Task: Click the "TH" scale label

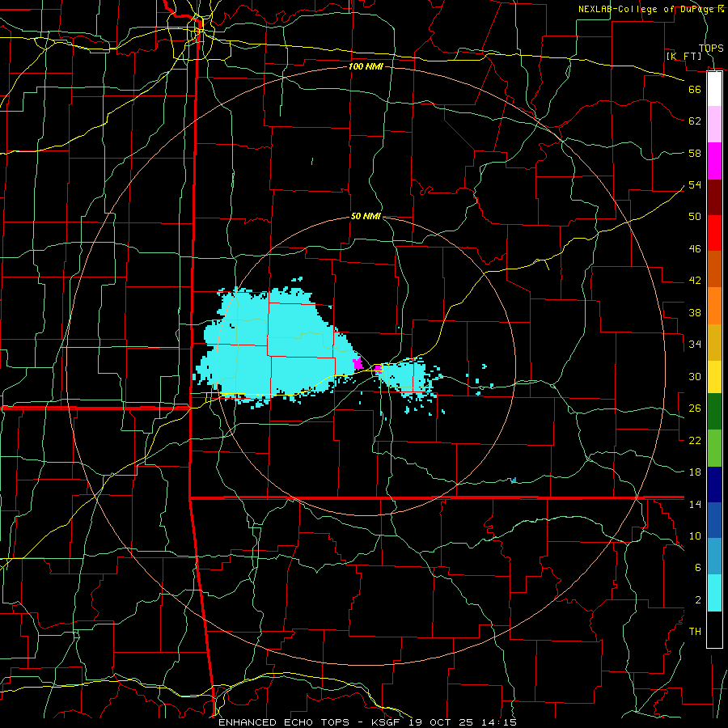Action: 695,631
